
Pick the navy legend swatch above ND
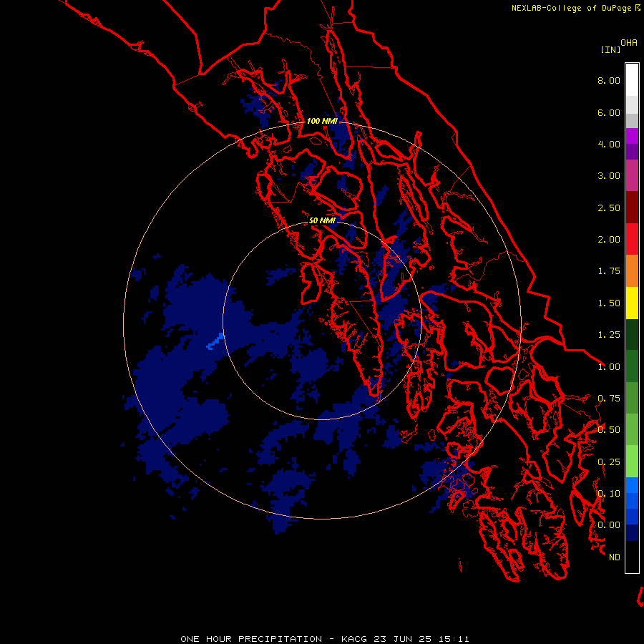(x=632, y=532)
